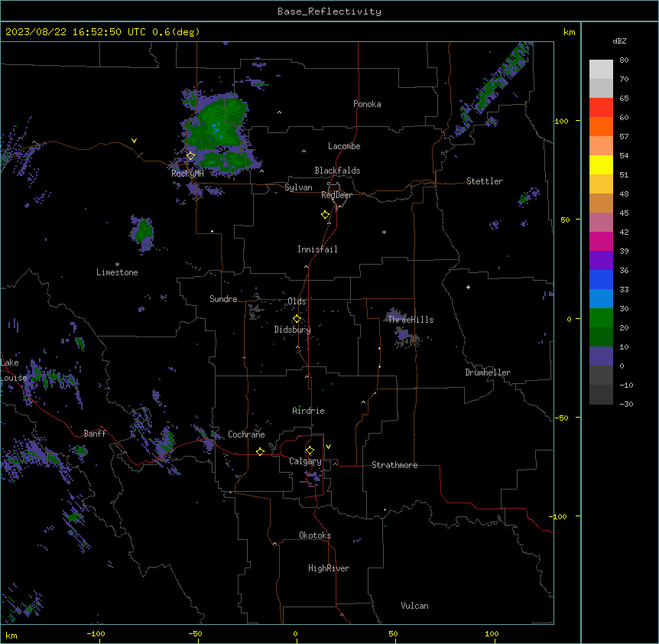This screenshot has width=659, height=644.
Task: Click the Sylvan label
Action: pyautogui.click(x=298, y=187)
